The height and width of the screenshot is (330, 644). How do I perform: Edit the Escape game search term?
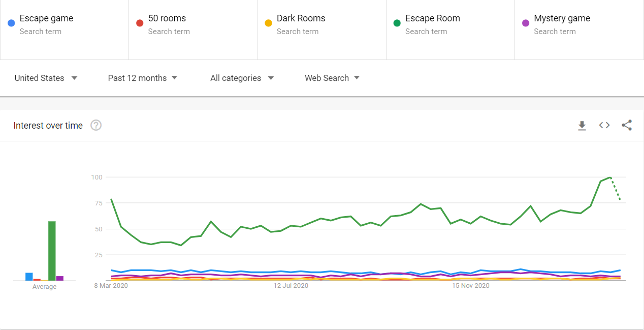click(x=46, y=18)
